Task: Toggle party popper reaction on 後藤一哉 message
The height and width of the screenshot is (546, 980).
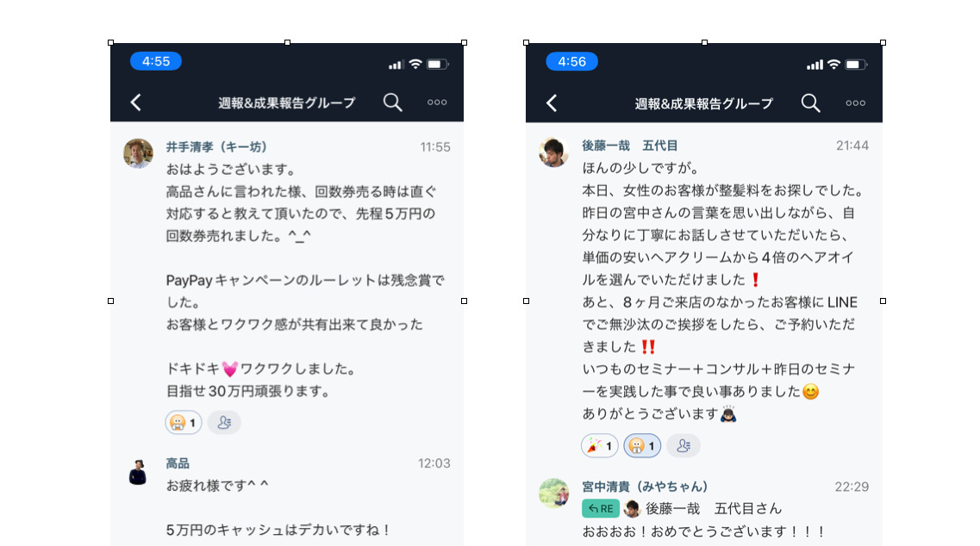Action: click(x=599, y=445)
